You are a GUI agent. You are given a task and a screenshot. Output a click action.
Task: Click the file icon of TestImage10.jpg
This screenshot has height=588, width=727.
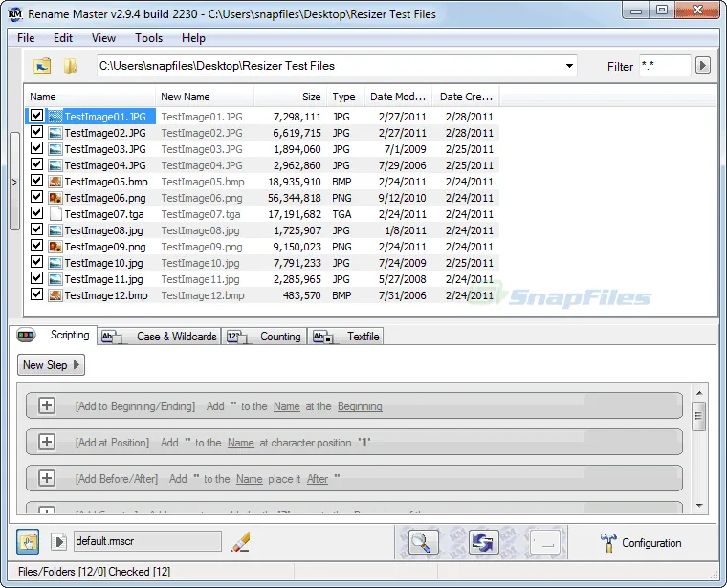55,263
